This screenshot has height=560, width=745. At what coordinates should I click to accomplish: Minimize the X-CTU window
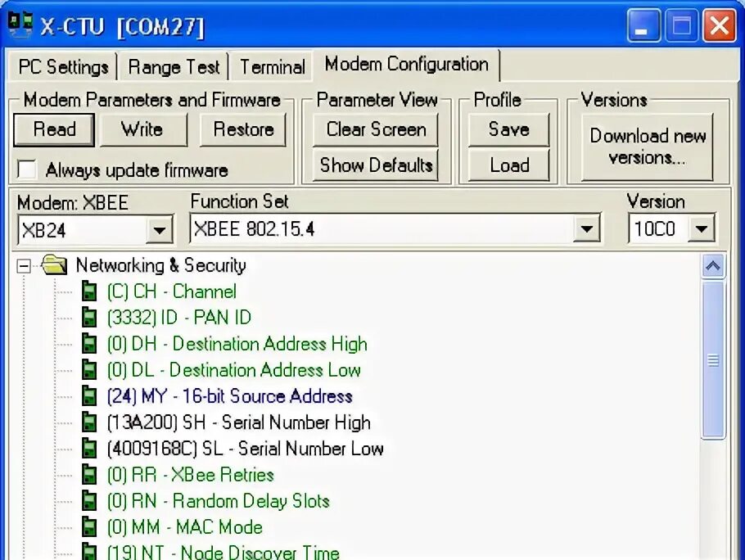[643, 25]
